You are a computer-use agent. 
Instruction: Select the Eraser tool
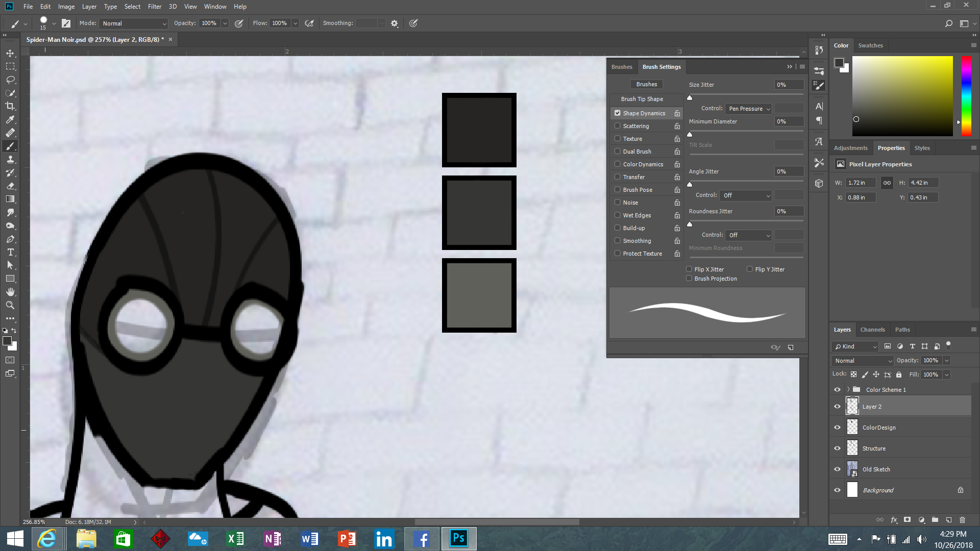click(10, 186)
